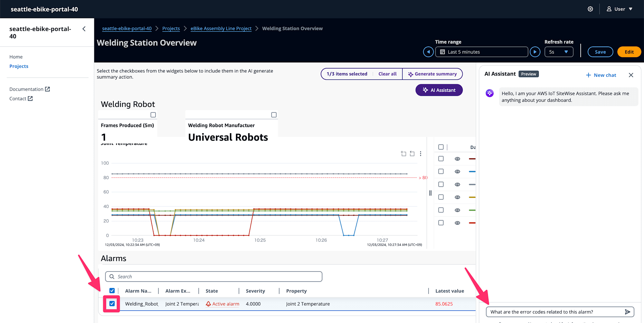This screenshot has width=644, height=323.
Task: Click the purple AI Assistant button
Action: coord(439,90)
